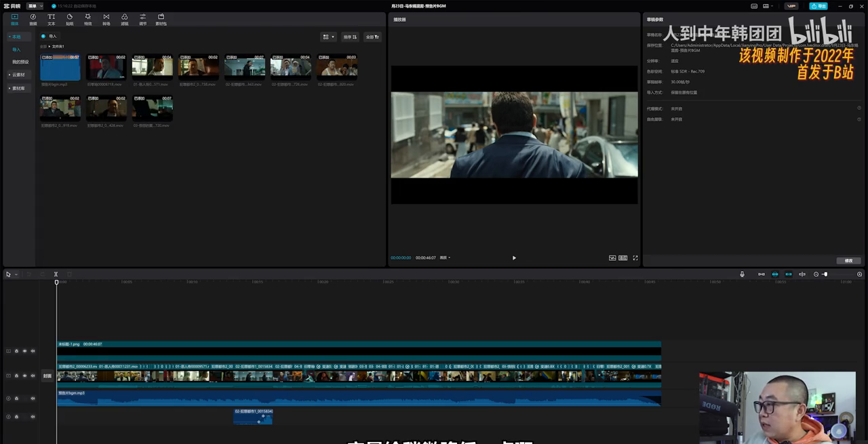Select the 预告片bgm.mp3 clip in the timeline
This screenshot has height=444, width=868.
[359, 397]
